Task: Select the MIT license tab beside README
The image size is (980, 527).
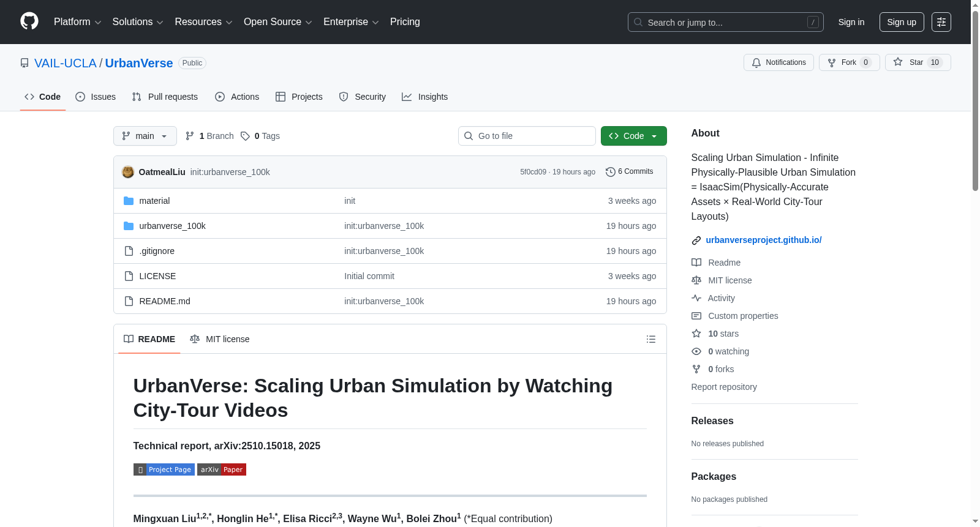Action: (220, 339)
